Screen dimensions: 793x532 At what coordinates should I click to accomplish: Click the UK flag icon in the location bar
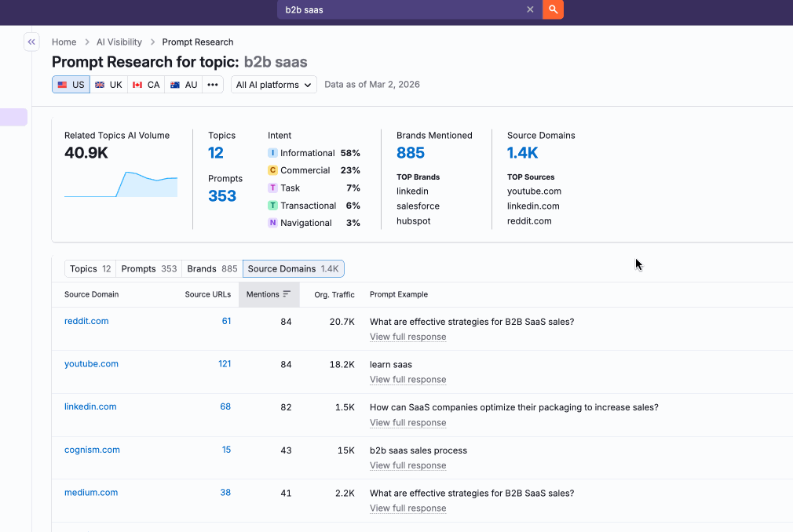pos(100,84)
